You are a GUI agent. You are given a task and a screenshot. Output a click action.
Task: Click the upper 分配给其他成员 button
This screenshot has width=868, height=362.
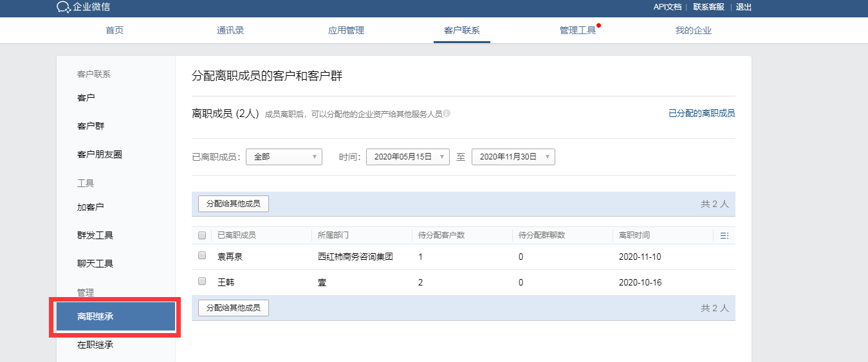233,204
